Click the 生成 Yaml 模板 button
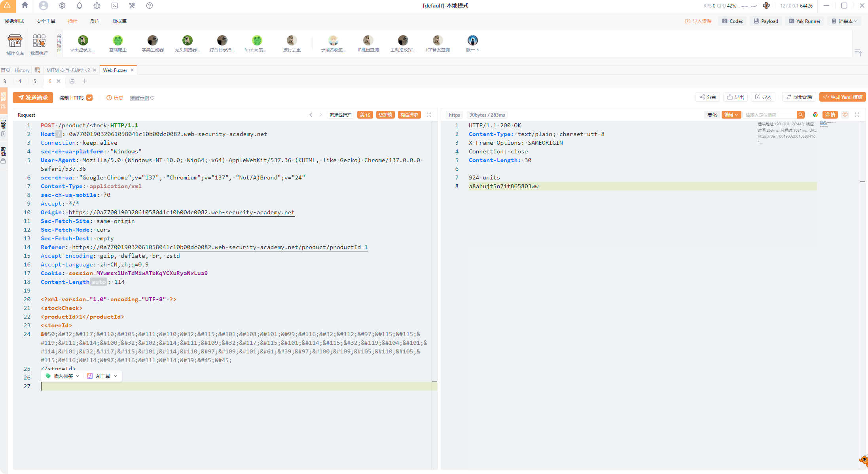This screenshot has width=868, height=474. pos(842,97)
